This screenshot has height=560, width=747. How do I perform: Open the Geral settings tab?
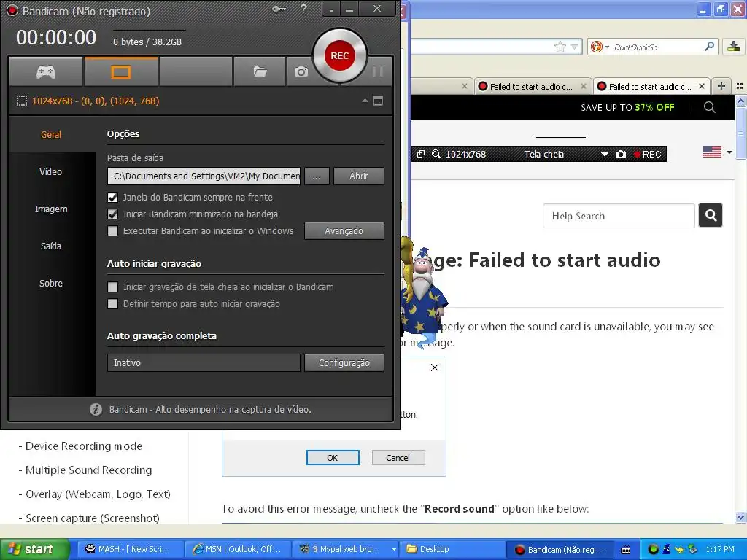tap(51, 134)
